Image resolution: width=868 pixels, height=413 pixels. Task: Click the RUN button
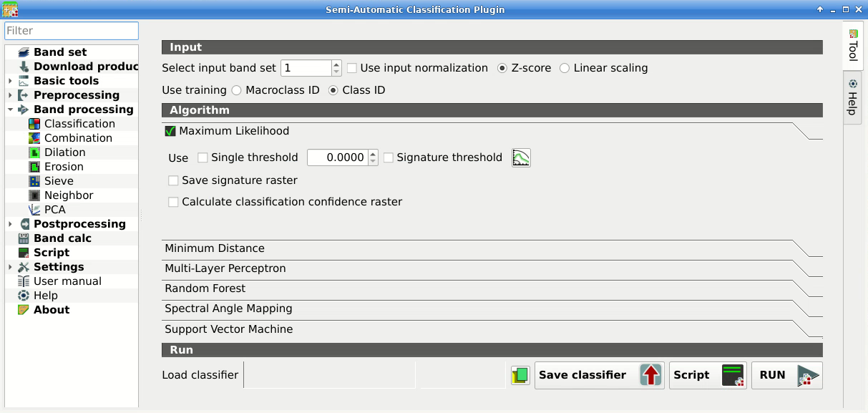[786, 375]
